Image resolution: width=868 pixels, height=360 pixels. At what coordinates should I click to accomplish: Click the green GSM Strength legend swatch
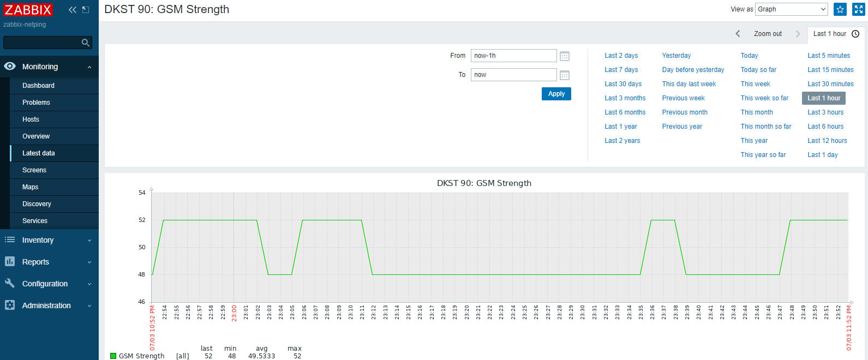point(113,356)
